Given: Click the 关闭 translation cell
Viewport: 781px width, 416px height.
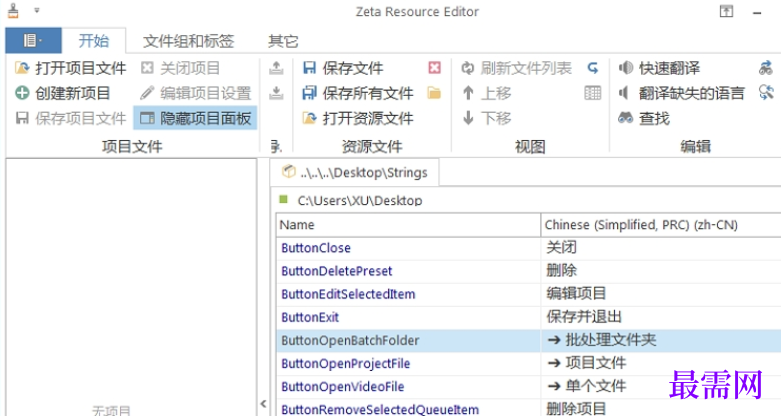Looking at the screenshot, I should click(x=661, y=248).
